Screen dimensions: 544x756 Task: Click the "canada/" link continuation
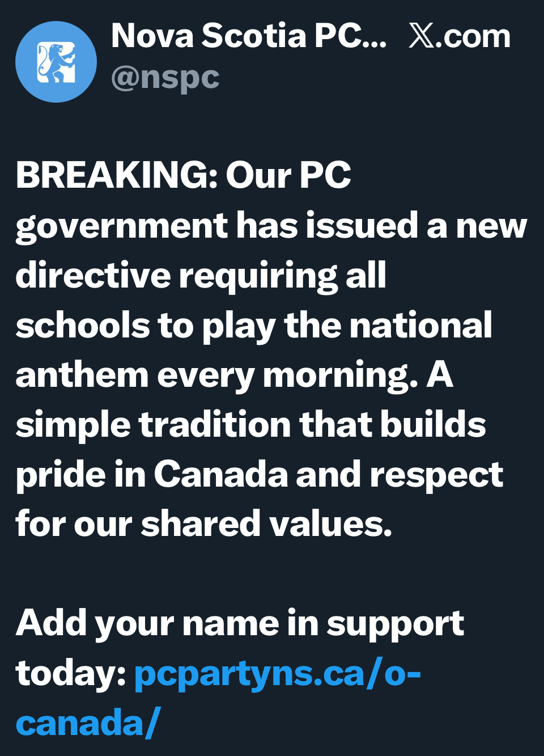pos(88,723)
